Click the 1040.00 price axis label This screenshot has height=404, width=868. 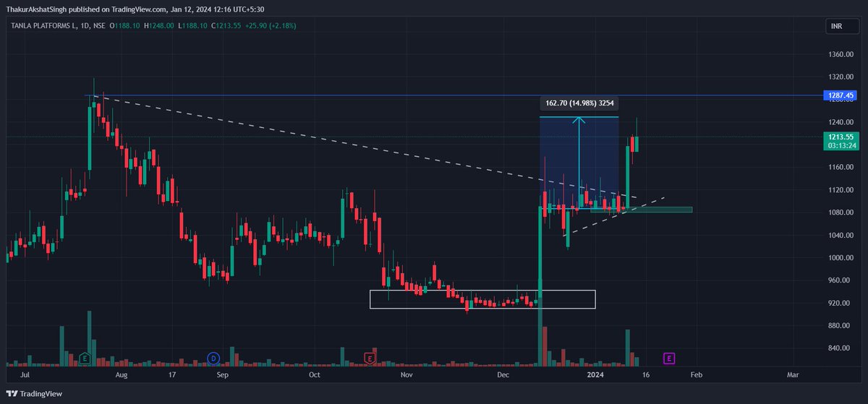pos(840,235)
